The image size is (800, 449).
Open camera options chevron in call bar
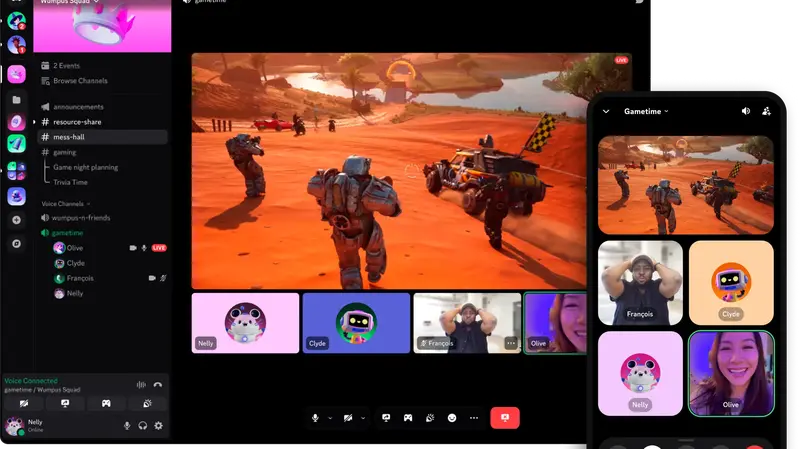(363, 418)
